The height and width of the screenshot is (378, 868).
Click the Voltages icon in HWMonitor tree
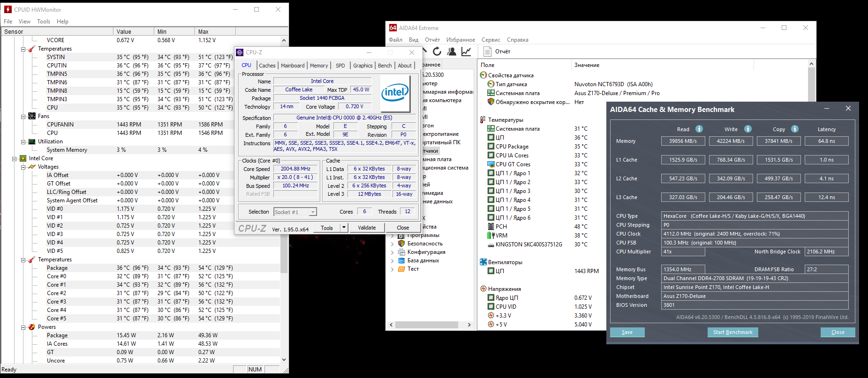pos(32,167)
